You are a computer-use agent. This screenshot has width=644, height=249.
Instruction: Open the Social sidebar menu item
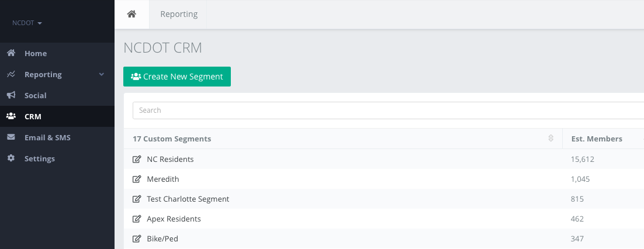pos(35,95)
